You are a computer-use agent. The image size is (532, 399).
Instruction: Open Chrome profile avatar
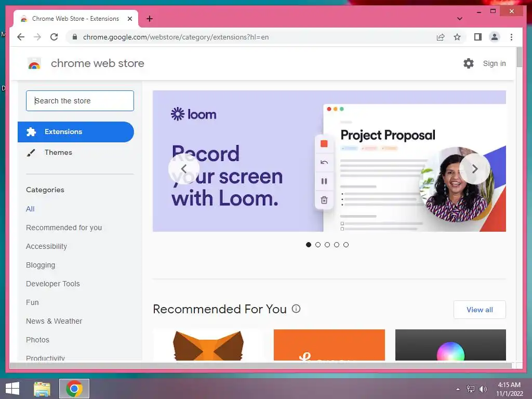point(495,37)
